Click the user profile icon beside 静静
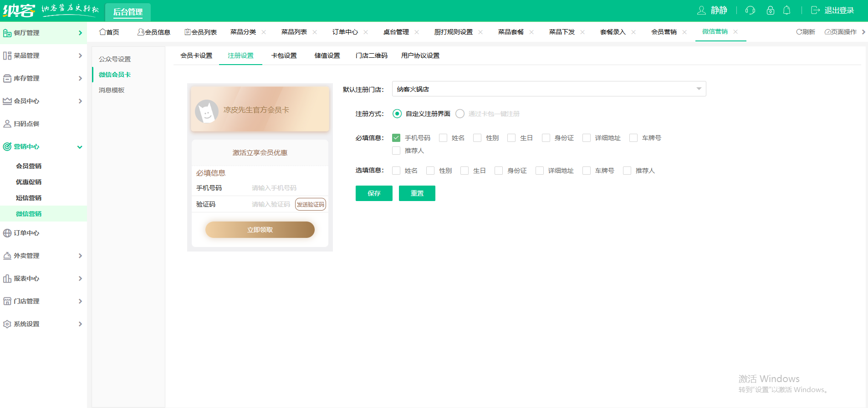This screenshot has width=868, height=408. click(701, 10)
